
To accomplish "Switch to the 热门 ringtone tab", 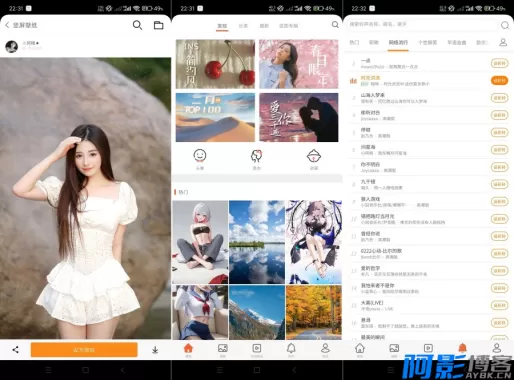I will point(354,42).
